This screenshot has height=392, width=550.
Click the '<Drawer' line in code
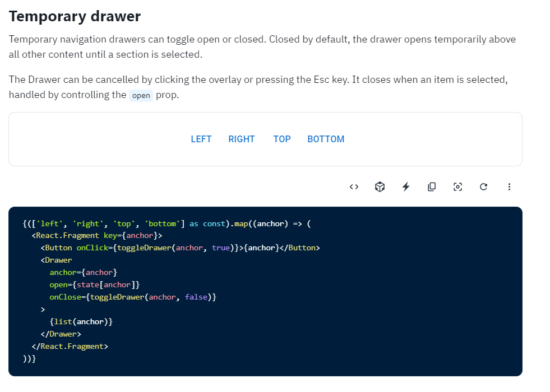click(56, 260)
